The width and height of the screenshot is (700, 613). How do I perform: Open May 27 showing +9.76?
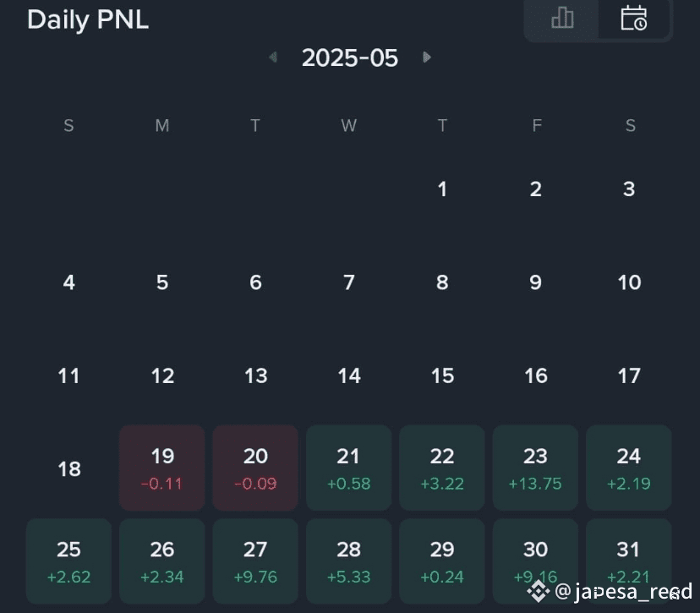pos(255,561)
